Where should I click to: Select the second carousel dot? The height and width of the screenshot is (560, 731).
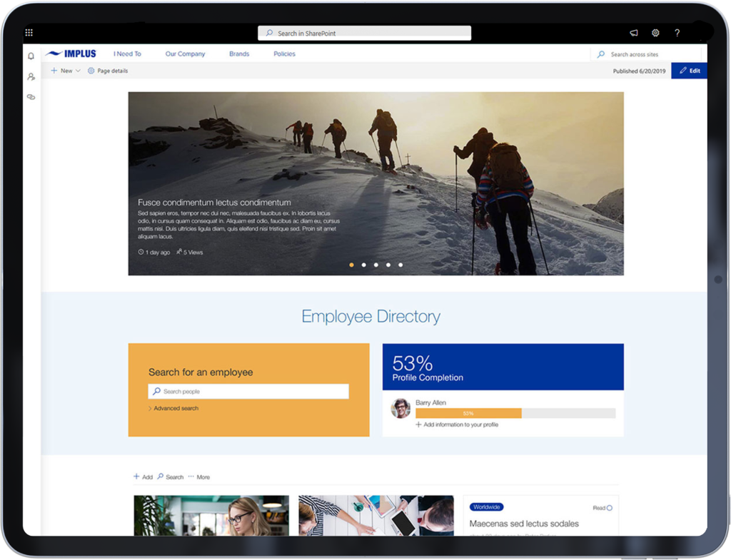(x=363, y=265)
